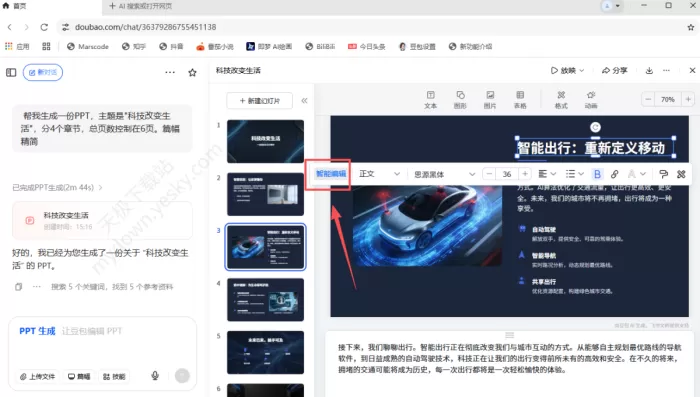Click the 篇幅 length option button
The height and width of the screenshot is (397, 700).
coord(79,376)
